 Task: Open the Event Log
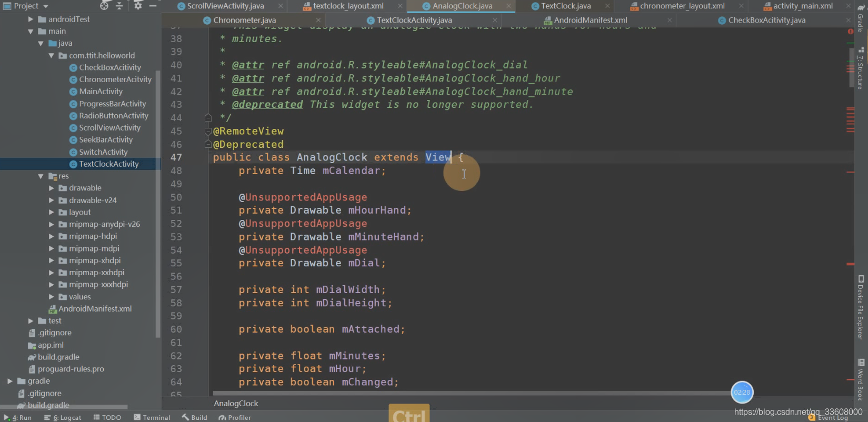point(829,418)
